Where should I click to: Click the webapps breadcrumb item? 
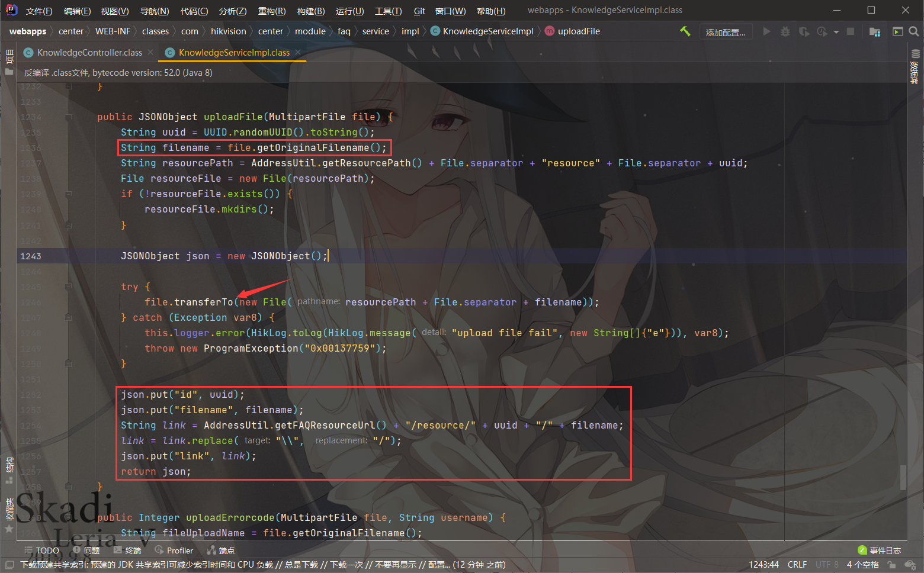coord(28,31)
